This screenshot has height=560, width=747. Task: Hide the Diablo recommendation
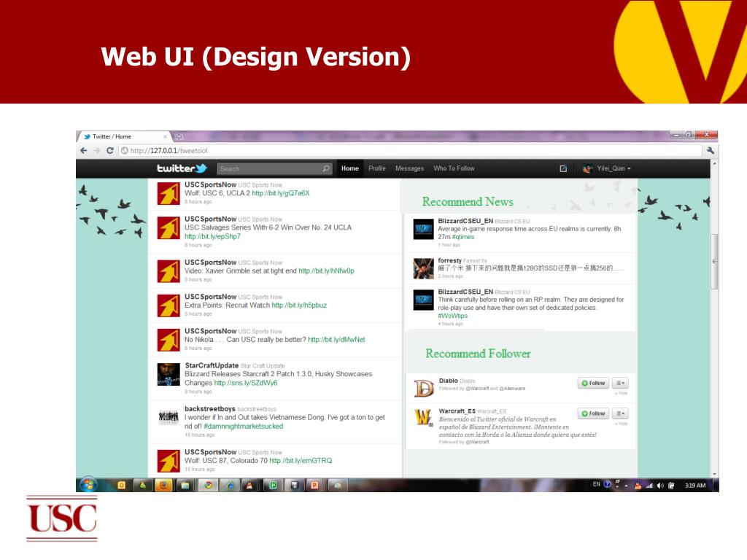pos(622,393)
